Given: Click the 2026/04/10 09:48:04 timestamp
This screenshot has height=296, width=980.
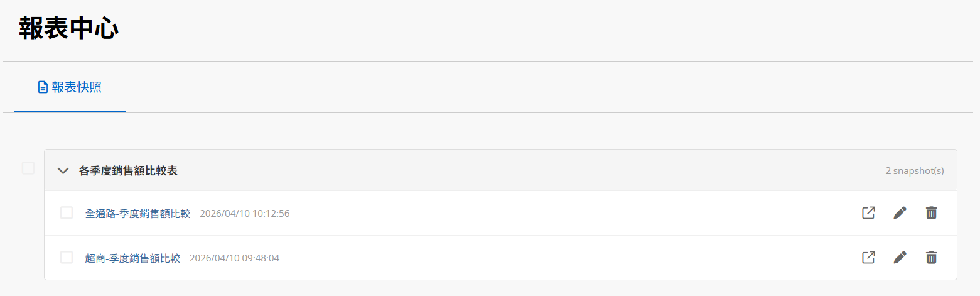Looking at the screenshot, I should [234, 258].
